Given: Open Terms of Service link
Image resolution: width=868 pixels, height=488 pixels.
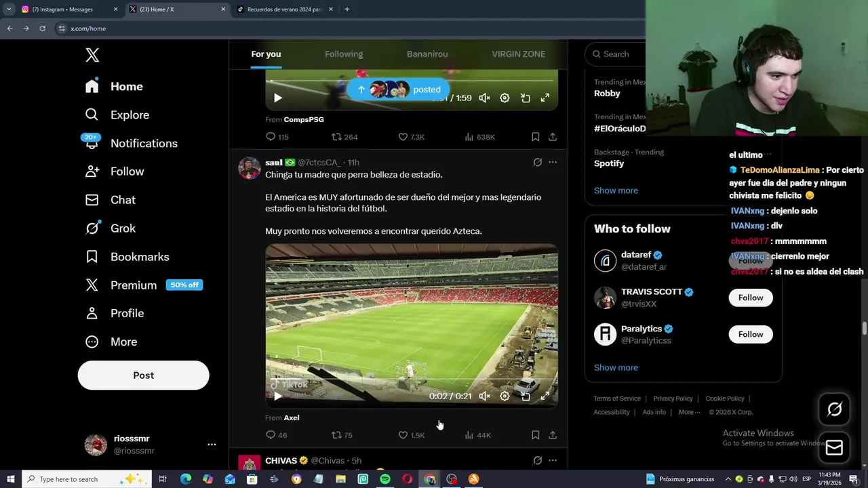Looking at the screenshot, I should click(617, 399).
